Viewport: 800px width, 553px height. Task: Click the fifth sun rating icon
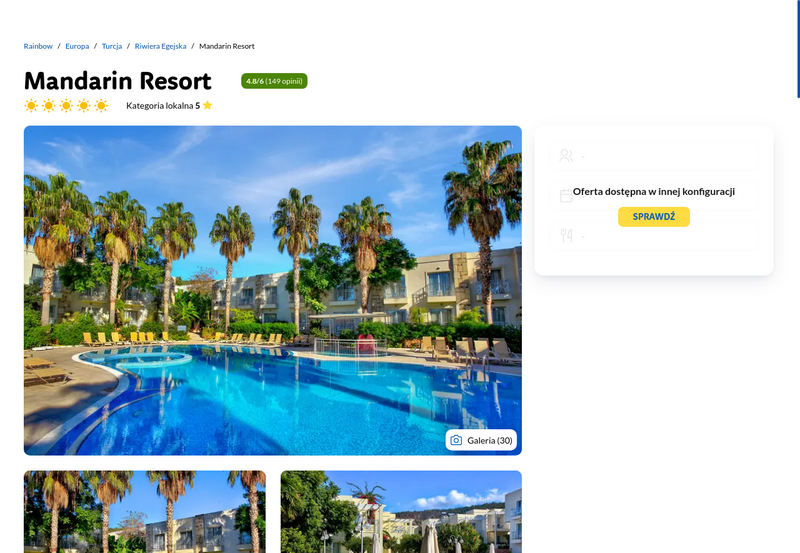click(x=102, y=106)
